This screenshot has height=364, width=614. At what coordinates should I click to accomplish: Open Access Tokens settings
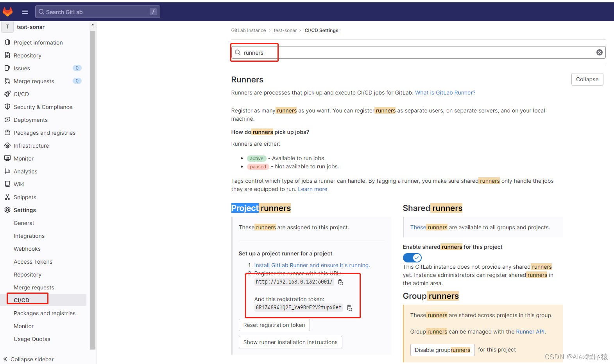coord(33,262)
